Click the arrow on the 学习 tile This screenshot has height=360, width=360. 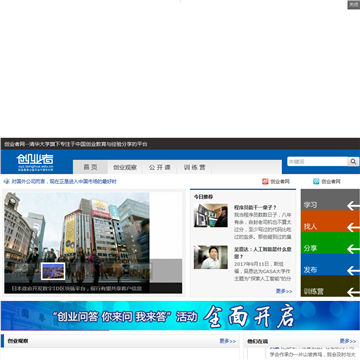tap(353, 206)
